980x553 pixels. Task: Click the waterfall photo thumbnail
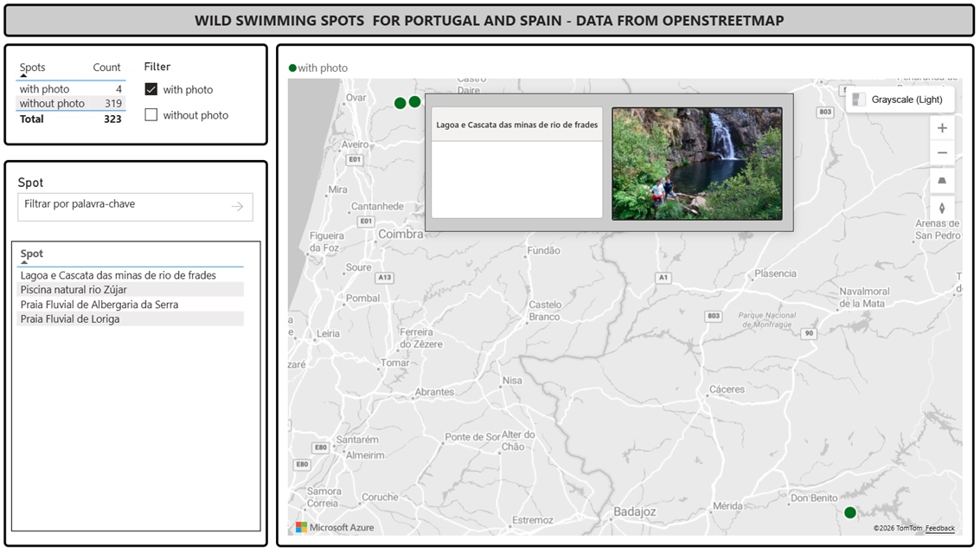697,162
